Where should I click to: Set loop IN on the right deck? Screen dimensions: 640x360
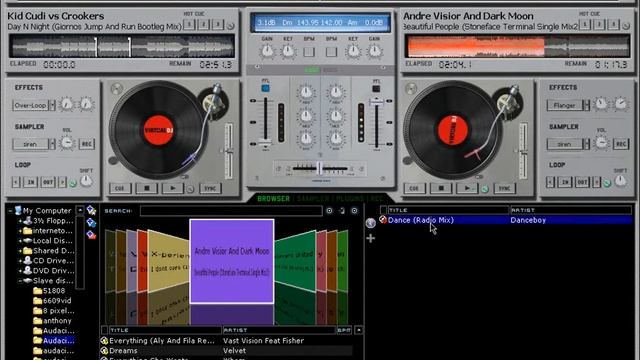[565, 182]
